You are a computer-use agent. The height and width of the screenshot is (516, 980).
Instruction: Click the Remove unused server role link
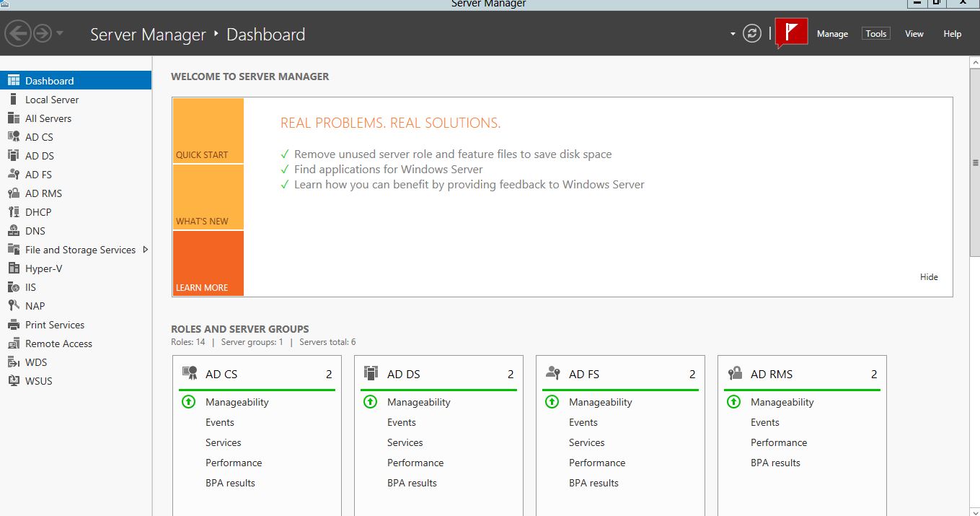click(x=452, y=154)
